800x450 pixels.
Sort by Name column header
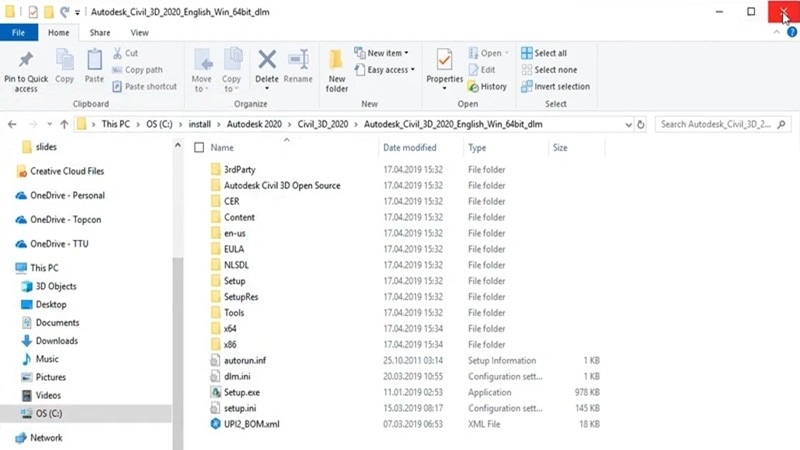point(222,147)
